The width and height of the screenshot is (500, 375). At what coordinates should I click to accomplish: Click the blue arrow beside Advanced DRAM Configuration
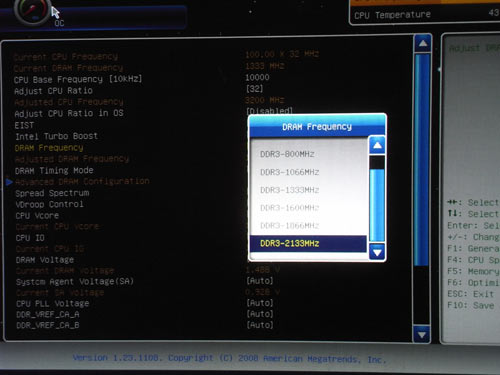tap(9, 182)
